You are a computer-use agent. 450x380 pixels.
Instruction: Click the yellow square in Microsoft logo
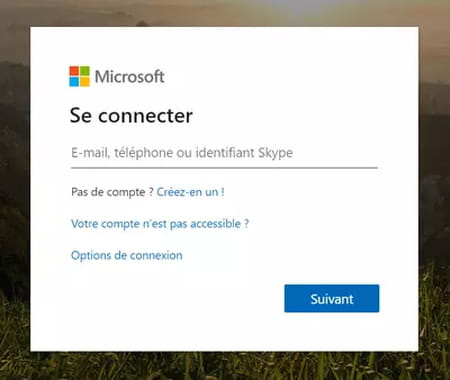coord(85,82)
